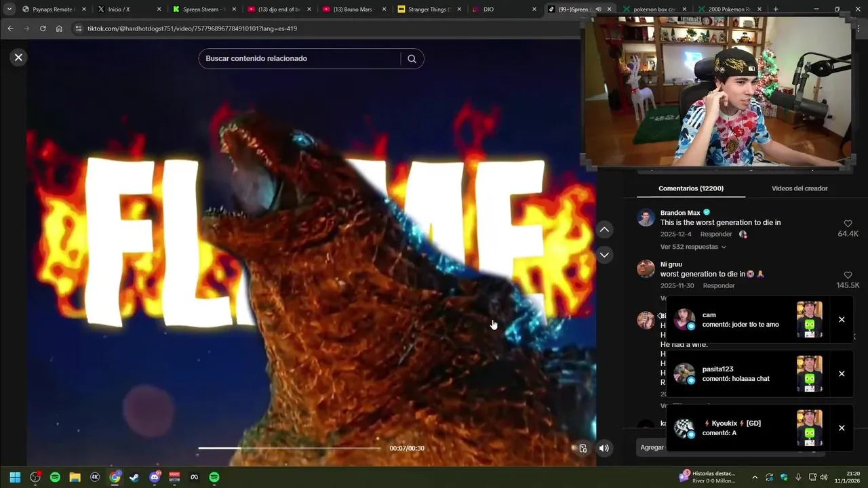Screen dimensions: 868x488
Task: Click the Brandon Max username
Action: (680, 213)
